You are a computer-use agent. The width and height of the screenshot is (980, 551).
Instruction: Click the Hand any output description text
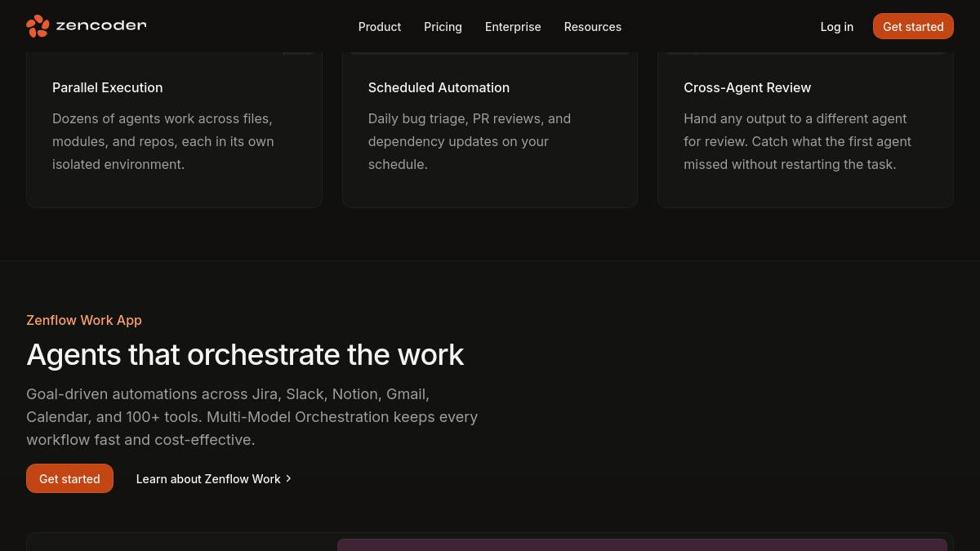click(797, 141)
